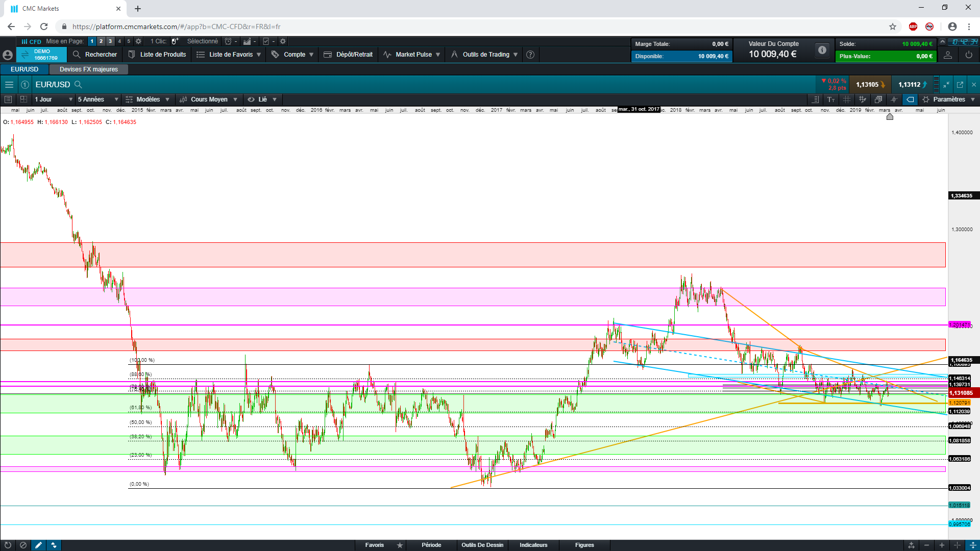The height and width of the screenshot is (551, 980).
Task: Toggle the chart crosshair grid icon
Action: [x=847, y=99]
